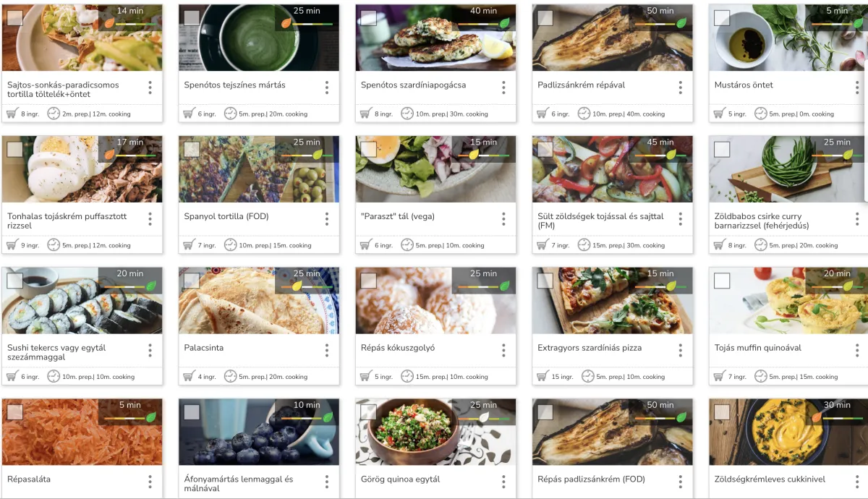Select the checkbox on Zöldbabos csirke curry card

(722, 150)
